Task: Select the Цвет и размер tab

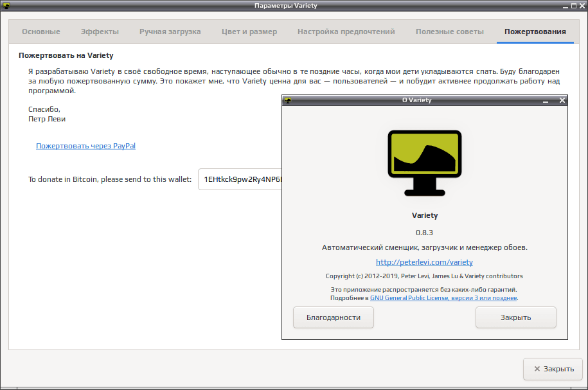Action: point(249,31)
